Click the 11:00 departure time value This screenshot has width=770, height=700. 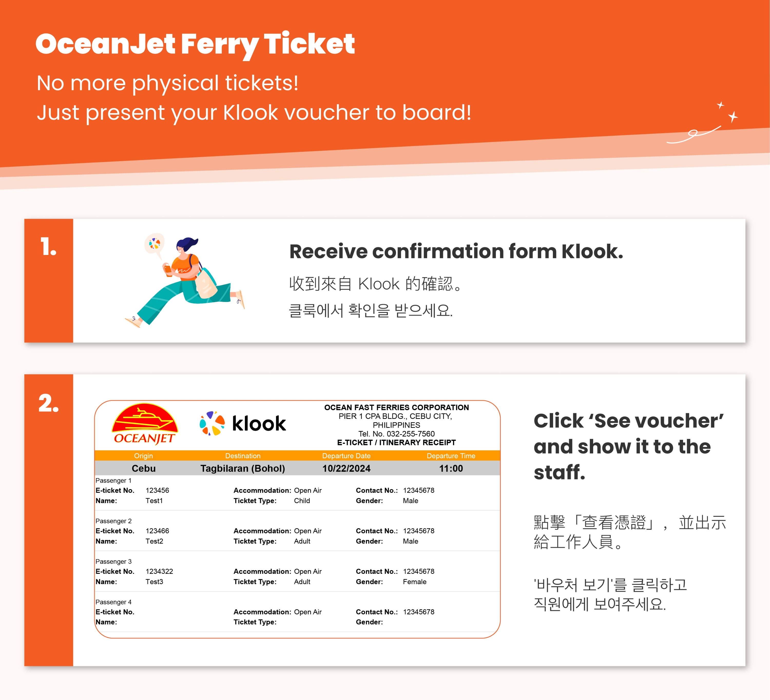coord(451,468)
